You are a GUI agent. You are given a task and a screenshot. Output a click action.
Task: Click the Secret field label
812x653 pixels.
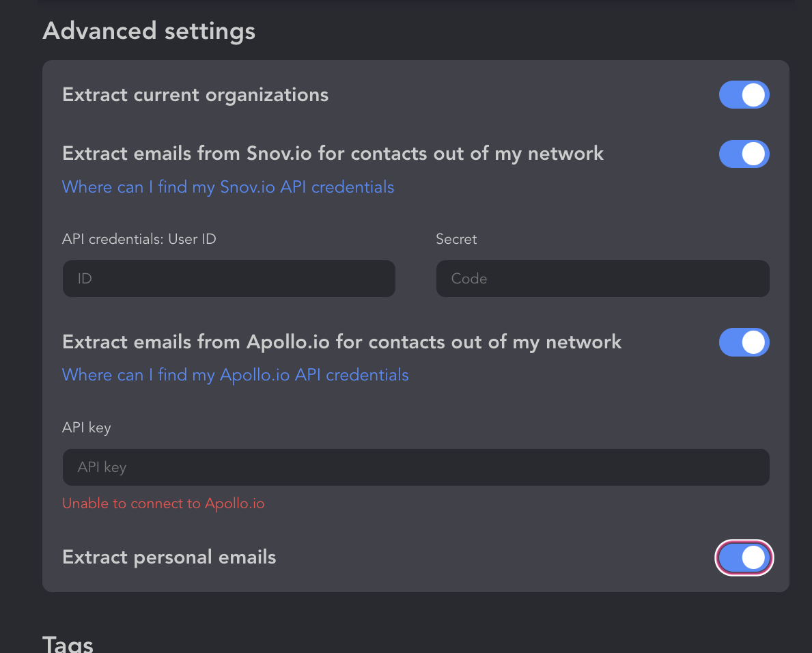pyautogui.click(x=456, y=239)
